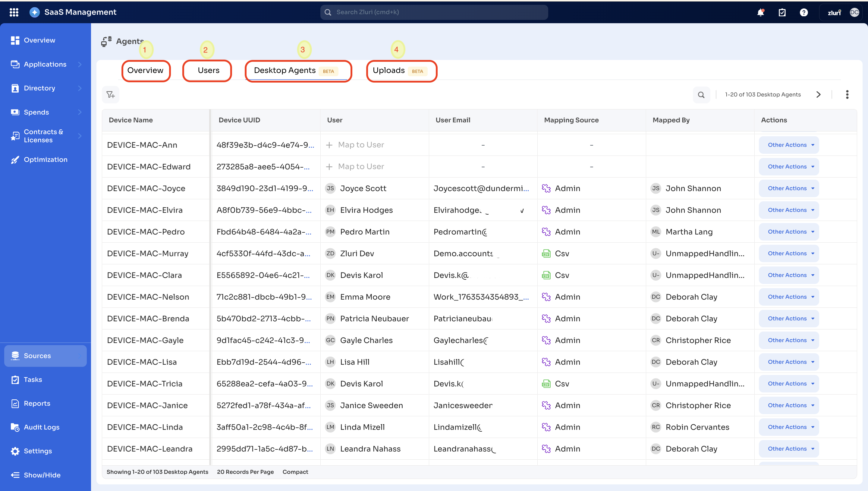This screenshot has height=491, width=868.
Task: Open the tasks checklist icon in header
Action: tap(782, 12)
